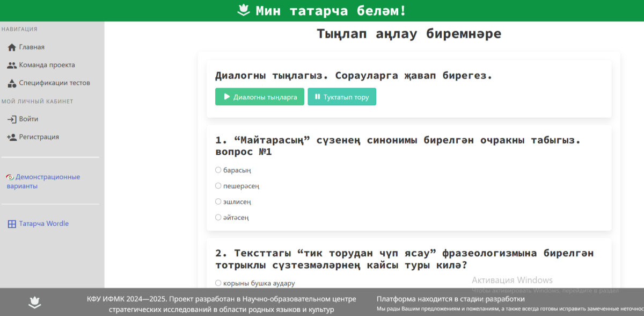Go to Спецификации тестов page
The image size is (644, 316).
(54, 83)
